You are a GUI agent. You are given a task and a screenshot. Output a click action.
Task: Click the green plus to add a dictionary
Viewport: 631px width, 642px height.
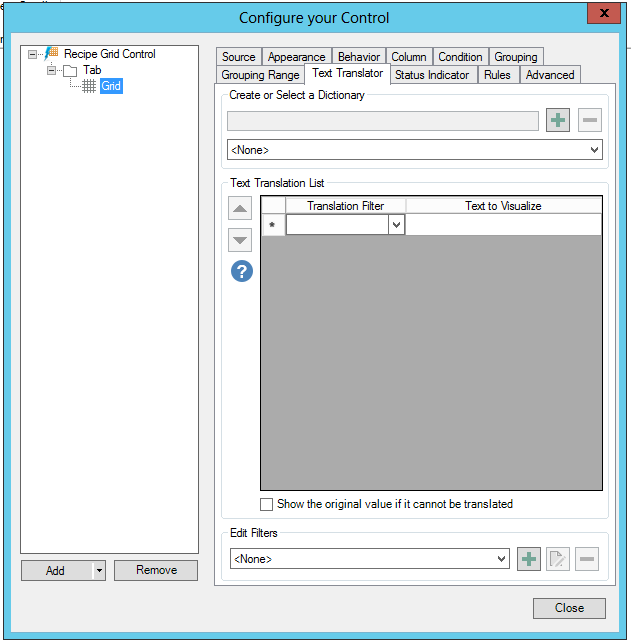(558, 120)
